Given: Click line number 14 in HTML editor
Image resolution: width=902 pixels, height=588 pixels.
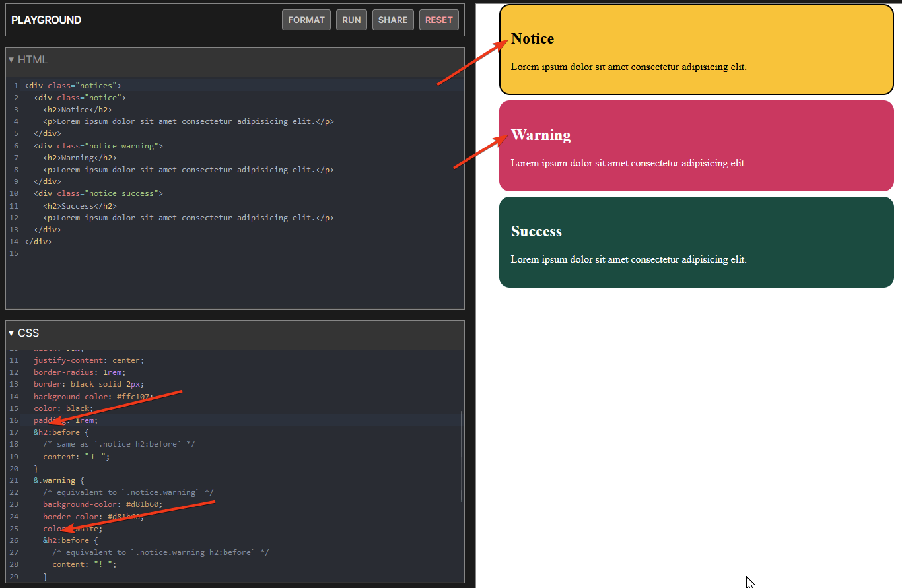Looking at the screenshot, I should coord(14,241).
